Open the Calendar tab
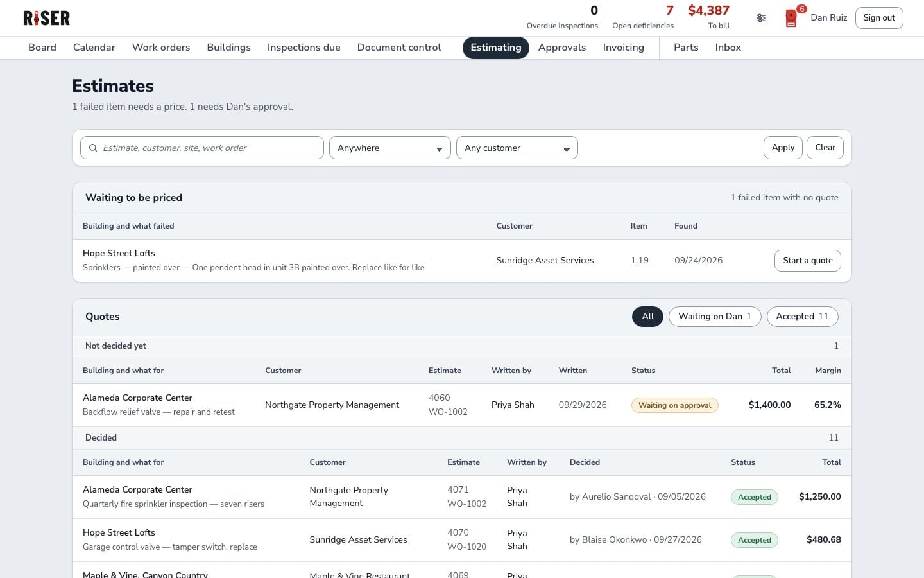The width and height of the screenshot is (924, 578). 94,48
